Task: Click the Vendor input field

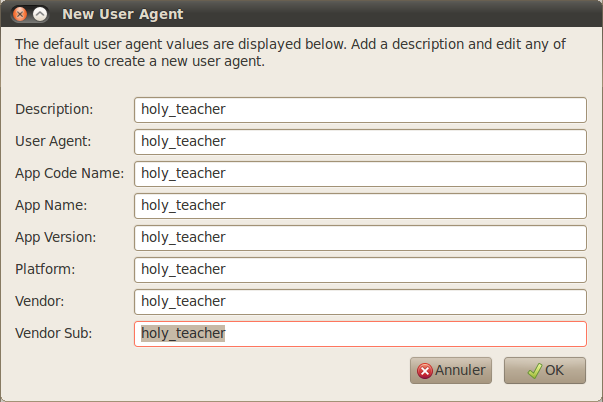Action: [x=360, y=301]
